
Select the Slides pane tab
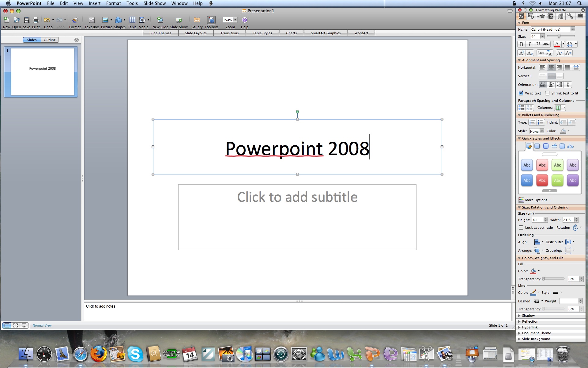32,40
